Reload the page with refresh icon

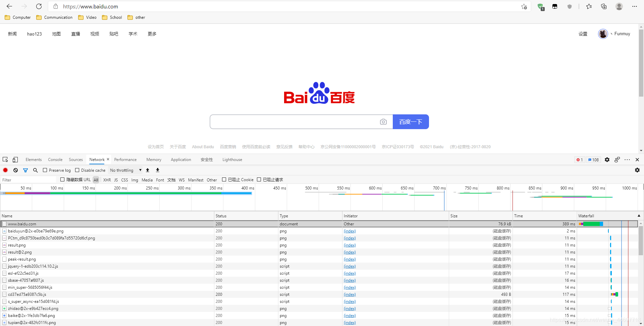tap(39, 6)
